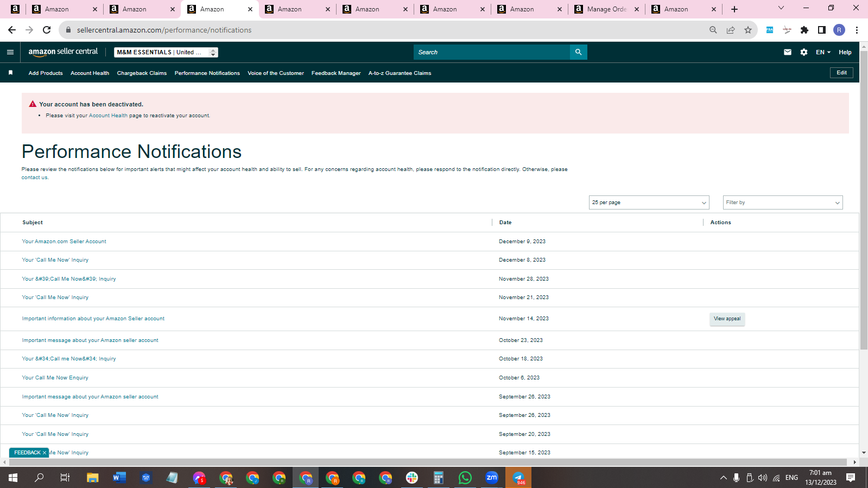Open Zoom from the taskbar

pyautogui.click(x=492, y=478)
